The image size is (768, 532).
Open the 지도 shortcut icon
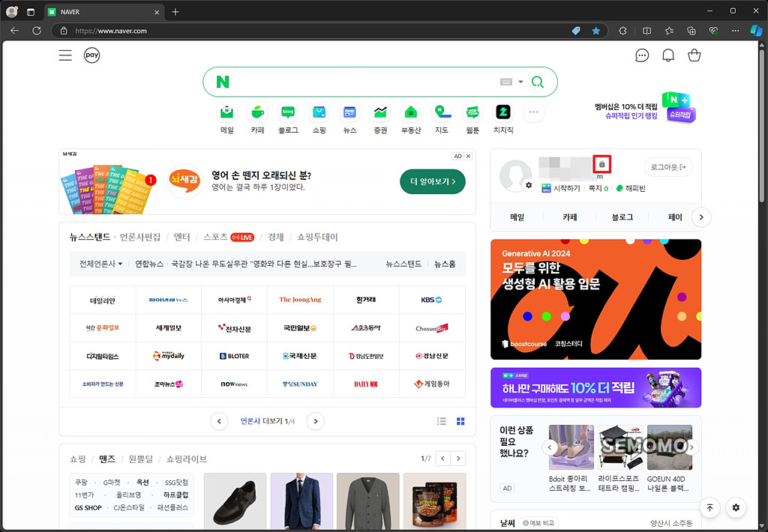pos(442,112)
